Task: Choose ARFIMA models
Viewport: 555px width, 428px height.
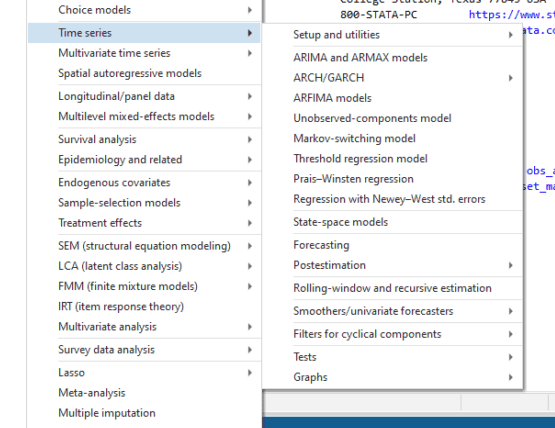Action: 393,98
